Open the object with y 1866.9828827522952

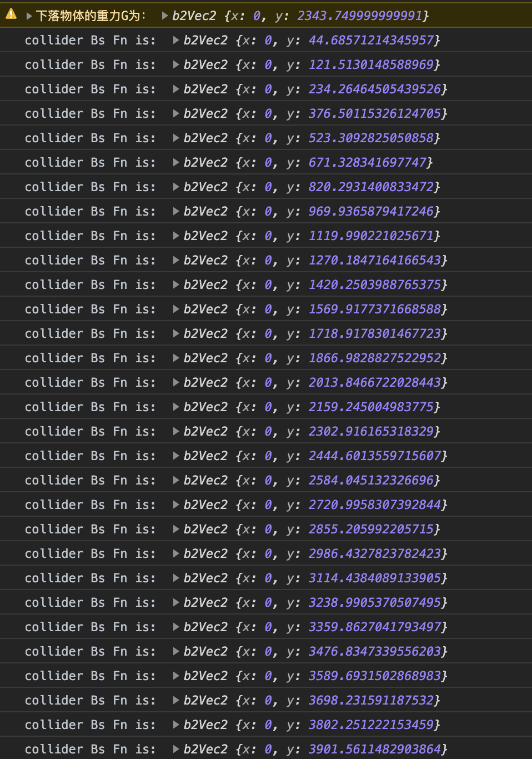(x=176, y=358)
